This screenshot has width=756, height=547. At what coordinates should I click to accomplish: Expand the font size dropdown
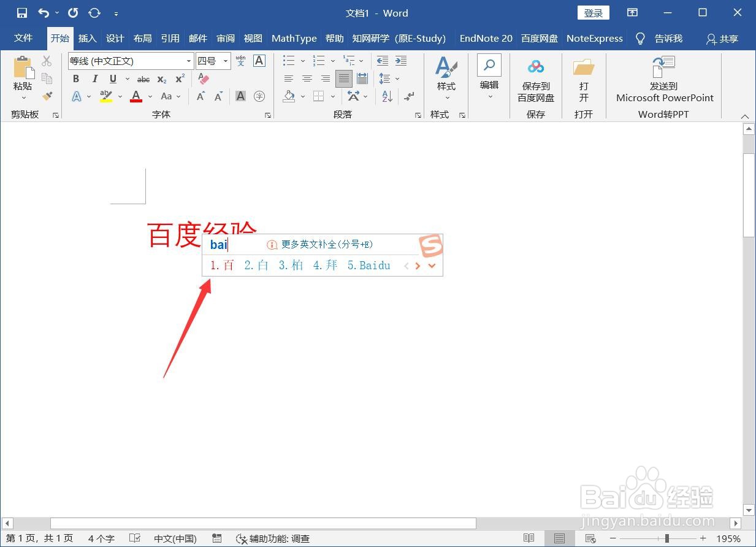pyautogui.click(x=226, y=61)
